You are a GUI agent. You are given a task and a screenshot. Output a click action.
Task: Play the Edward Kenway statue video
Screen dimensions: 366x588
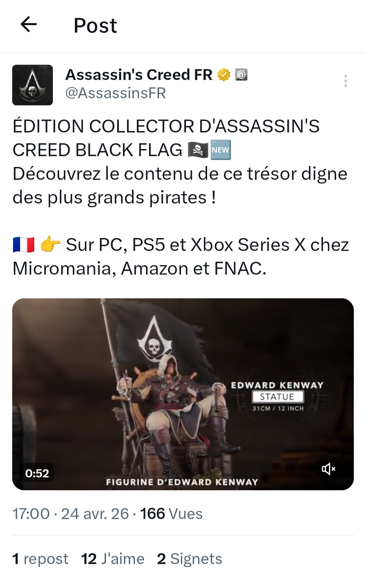(x=183, y=394)
